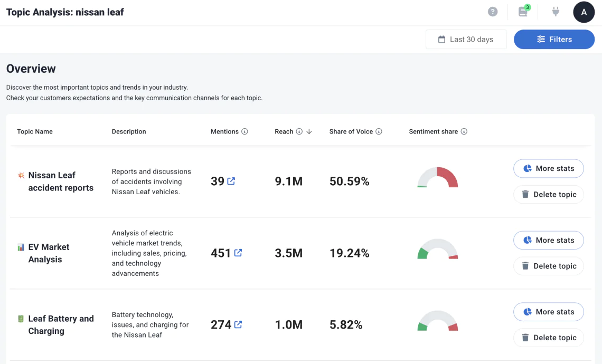Delete the Nissan Leaf accident reports topic
602x364 pixels.
(548, 195)
